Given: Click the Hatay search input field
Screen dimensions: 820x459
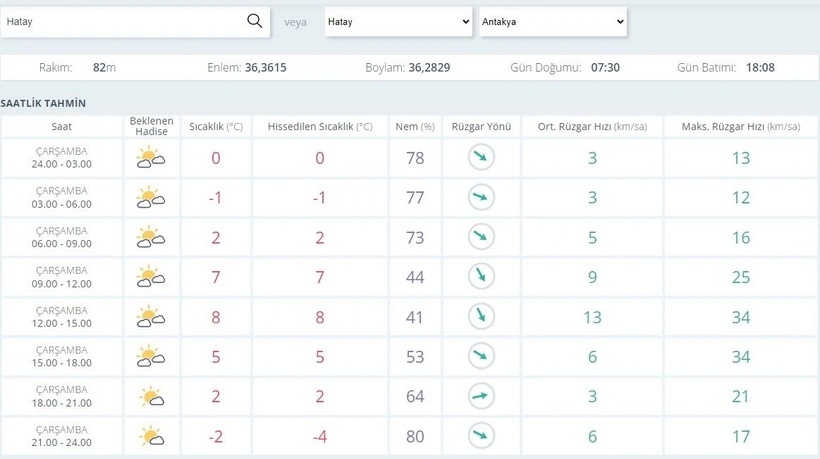Looking at the screenshot, I should pos(122,21).
